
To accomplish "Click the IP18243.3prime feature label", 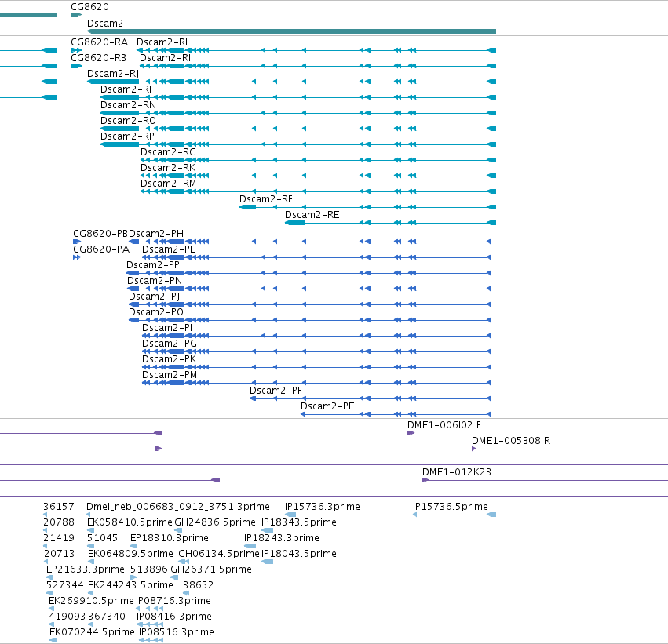I will click(x=282, y=538).
